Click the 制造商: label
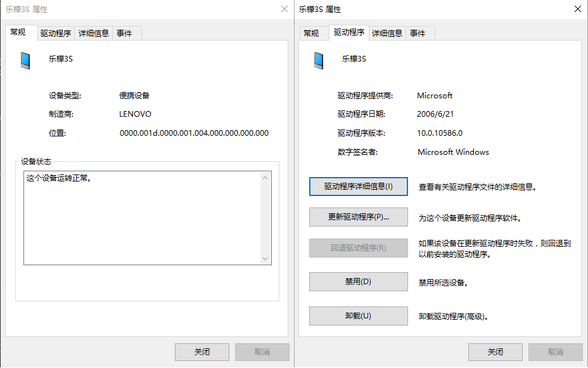This screenshot has width=588, height=368. click(61, 114)
